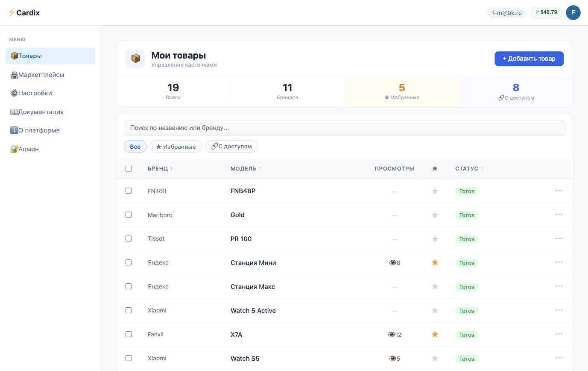Sort table by Статус column
This screenshot has width=588, height=371.
point(469,168)
